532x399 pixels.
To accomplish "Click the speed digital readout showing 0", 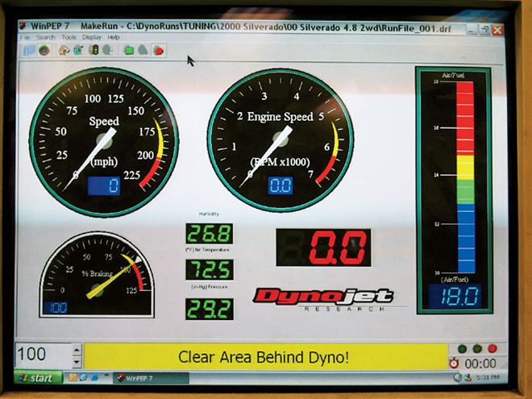I will pyautogui.click(x=104, y=186).
